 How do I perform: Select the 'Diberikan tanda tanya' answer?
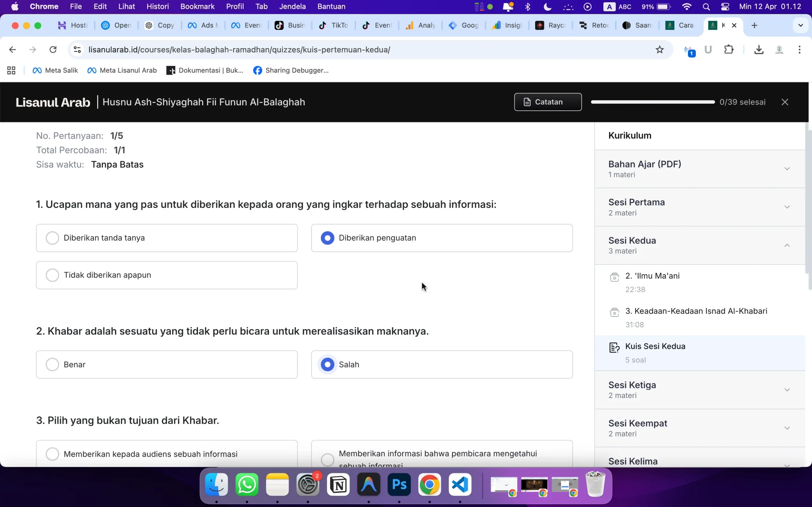53,238
